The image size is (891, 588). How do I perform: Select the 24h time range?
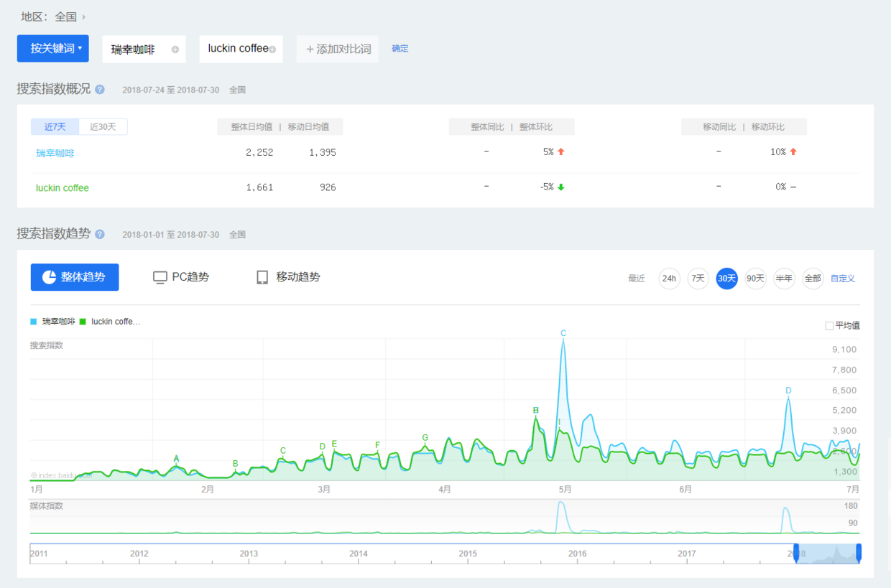point(670,279)
